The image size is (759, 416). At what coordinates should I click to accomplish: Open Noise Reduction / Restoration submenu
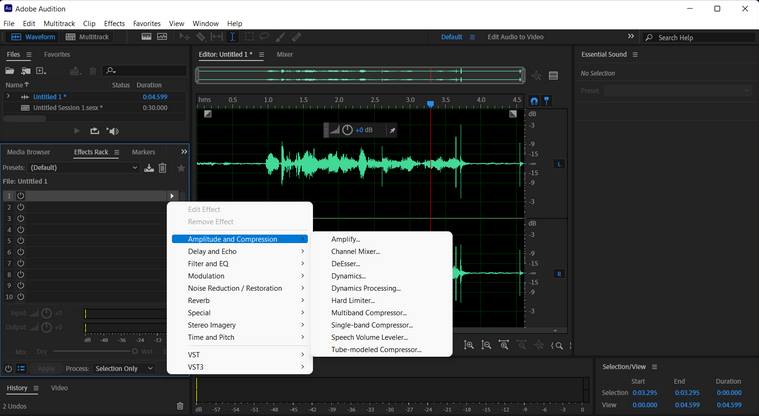240,288
